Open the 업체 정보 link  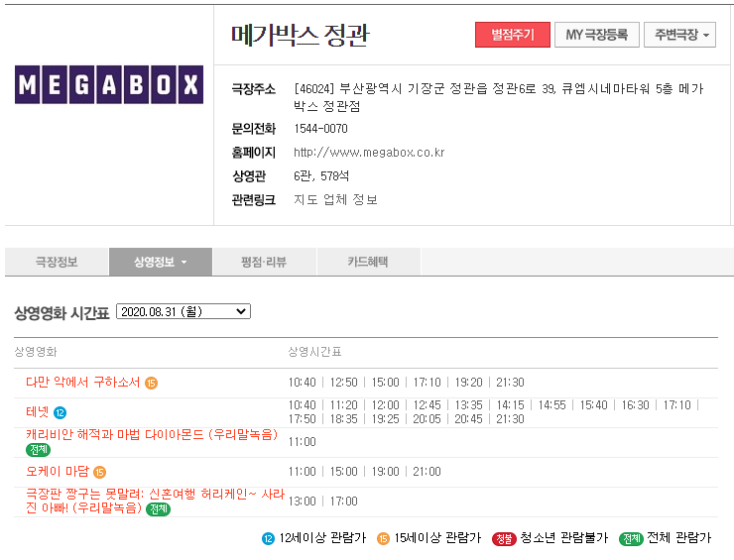350,200
